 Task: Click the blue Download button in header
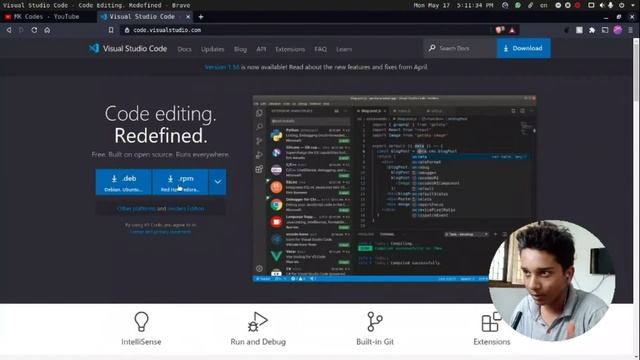(523, 48)
